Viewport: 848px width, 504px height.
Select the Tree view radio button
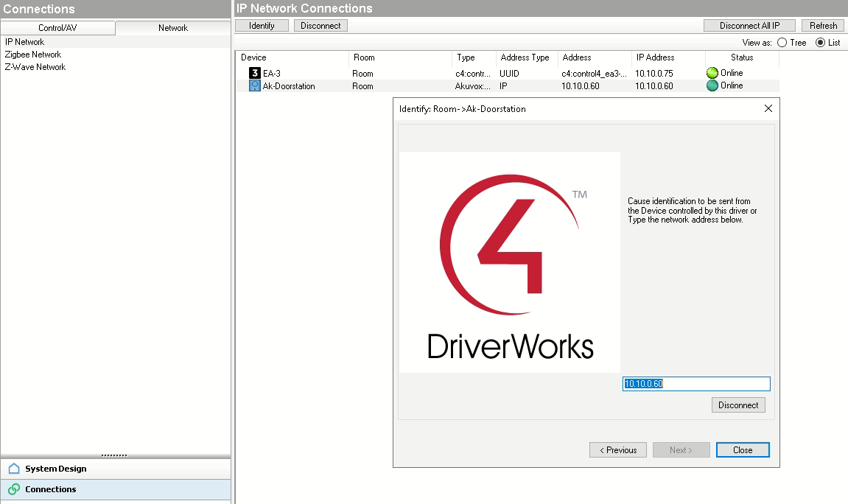782,43
